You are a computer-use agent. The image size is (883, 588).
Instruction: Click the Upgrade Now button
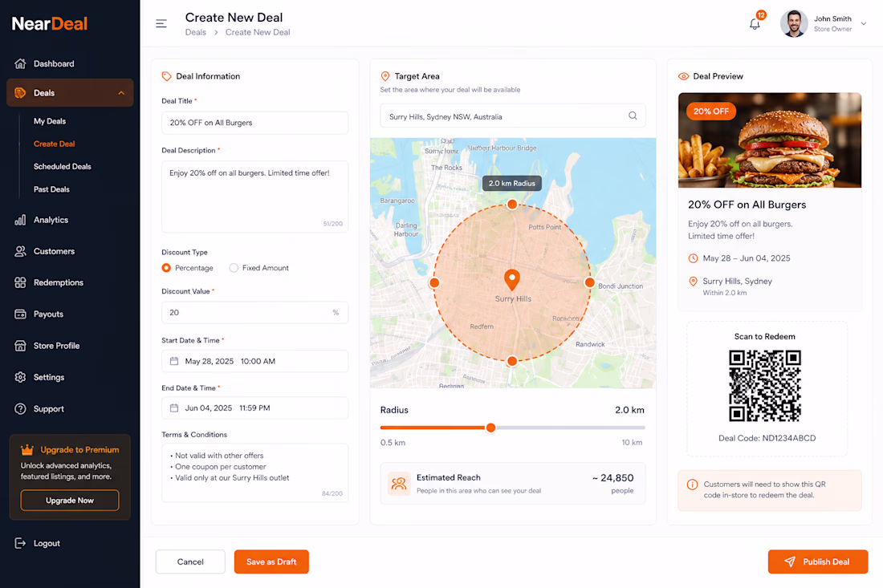tap(70, 501)
